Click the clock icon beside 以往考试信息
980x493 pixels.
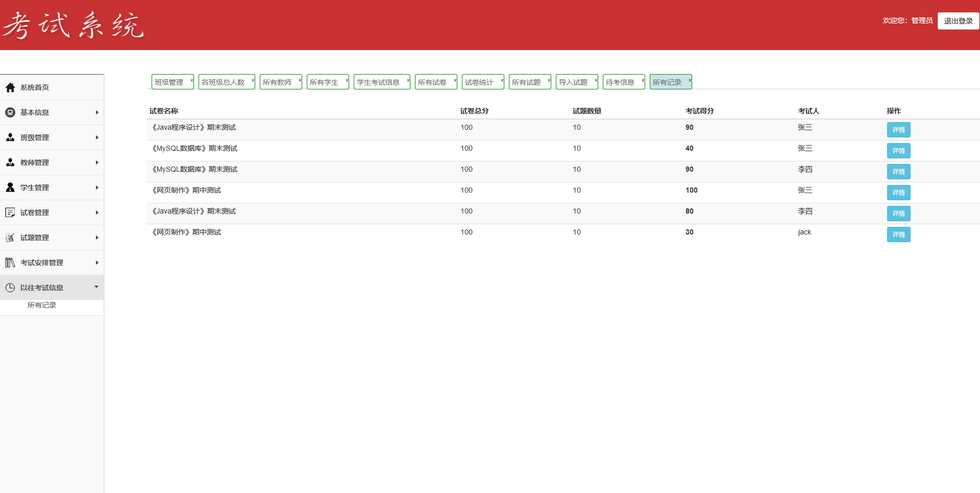tap(10, 288)
